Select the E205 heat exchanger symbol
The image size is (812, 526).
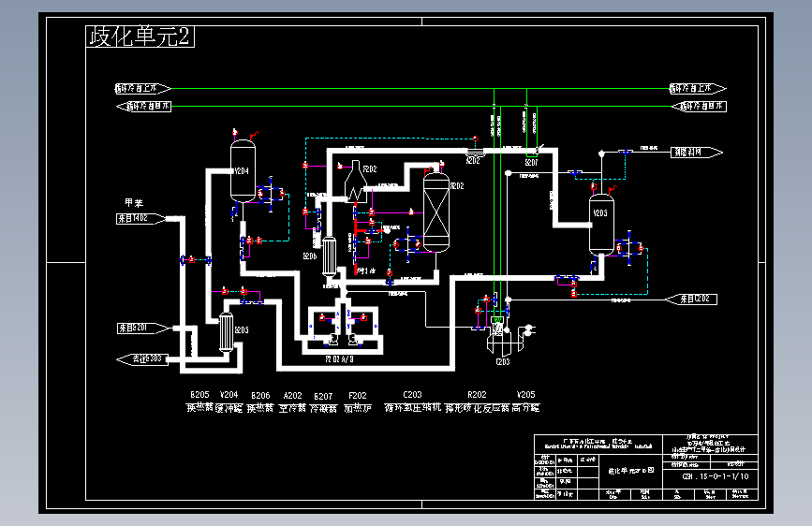[x=227, y=332]
